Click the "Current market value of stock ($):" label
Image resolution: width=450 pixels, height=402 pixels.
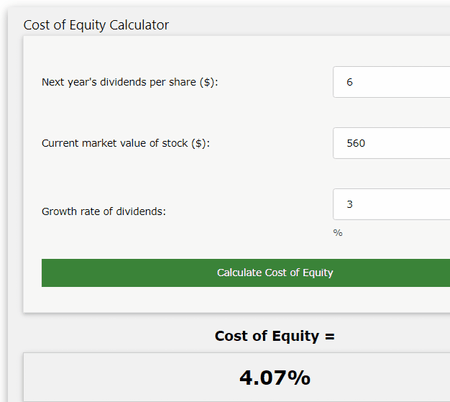126,143
